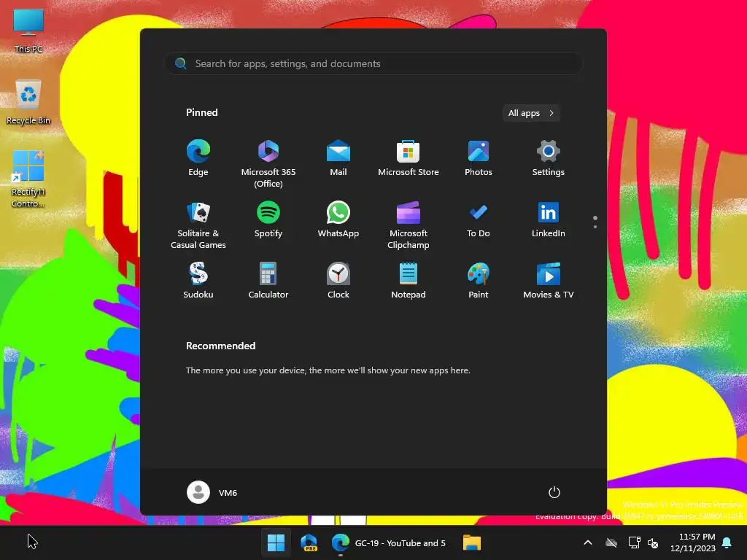Click the Windows Start button on taskbar
Image resolution: width=747 pixels, height=560 pixels.
276,542
